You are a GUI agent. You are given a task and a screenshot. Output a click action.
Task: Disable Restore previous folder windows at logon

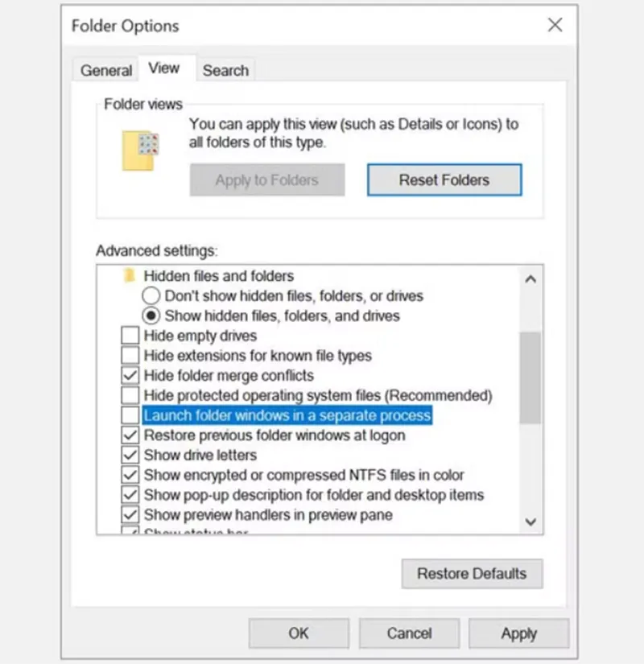click(x=130, y=435)
